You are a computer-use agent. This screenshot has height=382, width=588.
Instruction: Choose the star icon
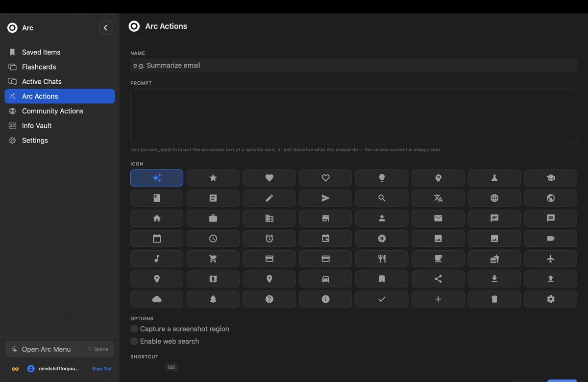[213, 178]
